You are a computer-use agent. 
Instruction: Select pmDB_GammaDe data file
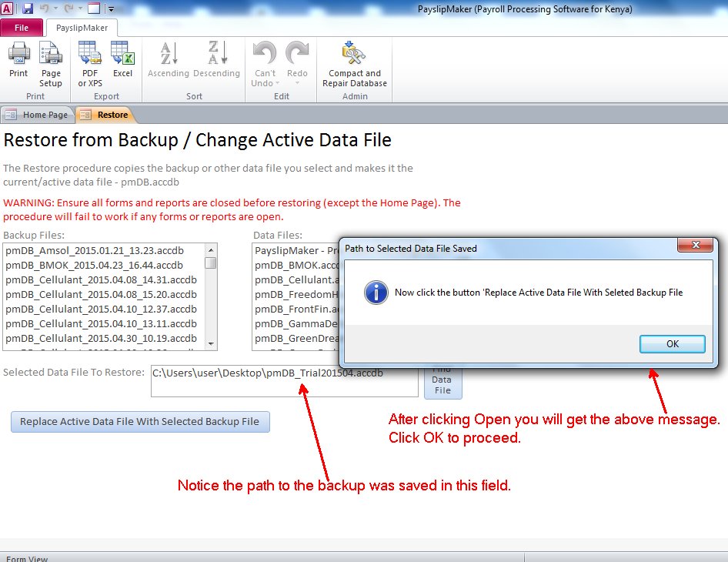(x=296, y=324)
